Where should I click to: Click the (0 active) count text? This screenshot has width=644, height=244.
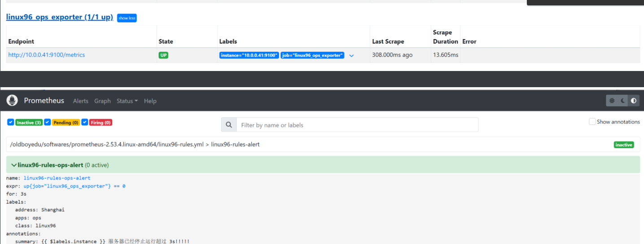click(x=96, y=165)
